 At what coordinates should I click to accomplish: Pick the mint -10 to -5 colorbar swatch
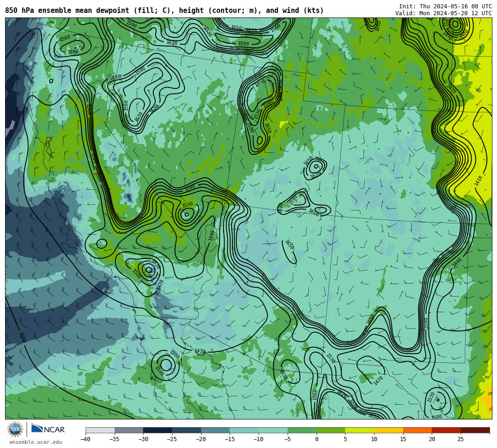[273, 430]
